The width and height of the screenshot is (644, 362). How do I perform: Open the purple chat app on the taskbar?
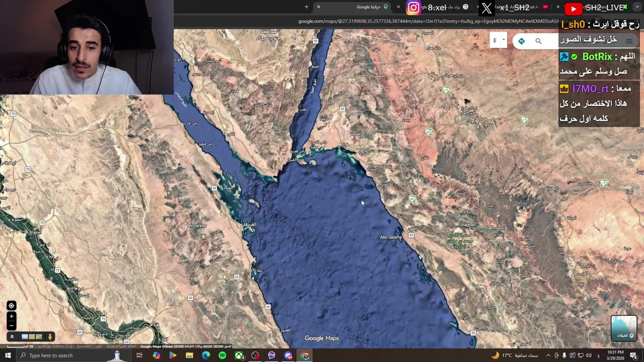[272, 355]
